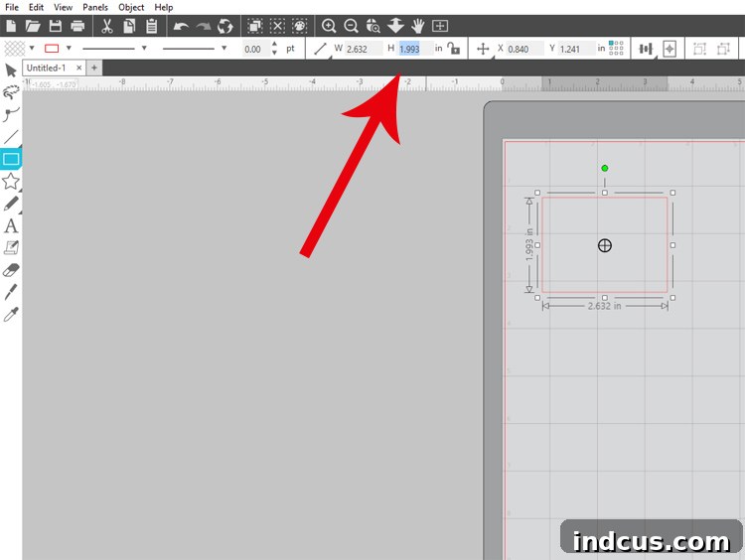Open the Edit menu

pos(36,7)
